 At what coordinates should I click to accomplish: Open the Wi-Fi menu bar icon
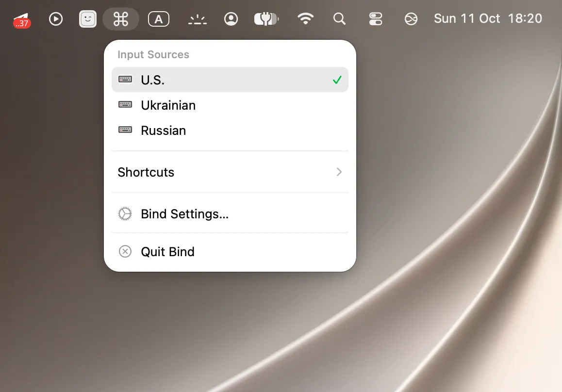point(305,18)
